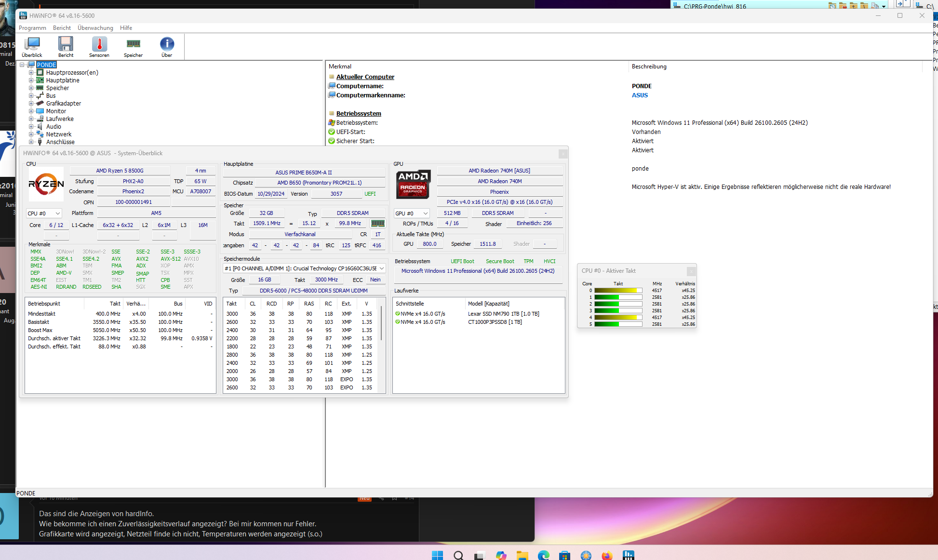Click the AMD Radeon Graphics logo
The width and height of the screenshot is (938, 560).
click(x=413, y=184)
